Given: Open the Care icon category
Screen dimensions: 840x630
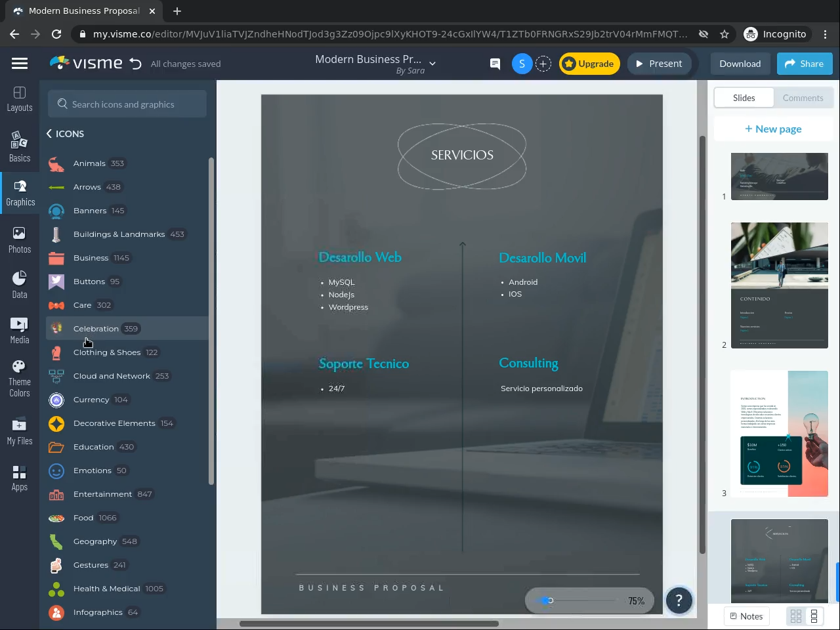Looking at the screenshot, I should tap(127, 305).
